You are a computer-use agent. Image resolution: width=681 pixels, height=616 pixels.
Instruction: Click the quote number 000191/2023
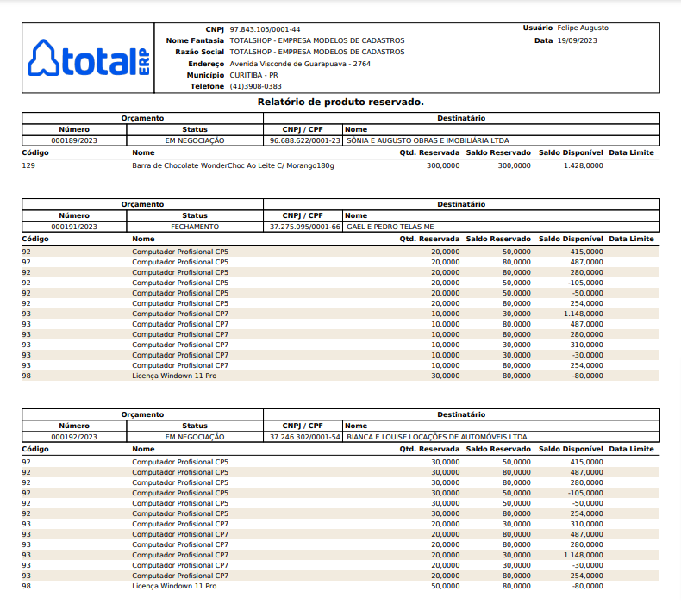pos(74,227)
